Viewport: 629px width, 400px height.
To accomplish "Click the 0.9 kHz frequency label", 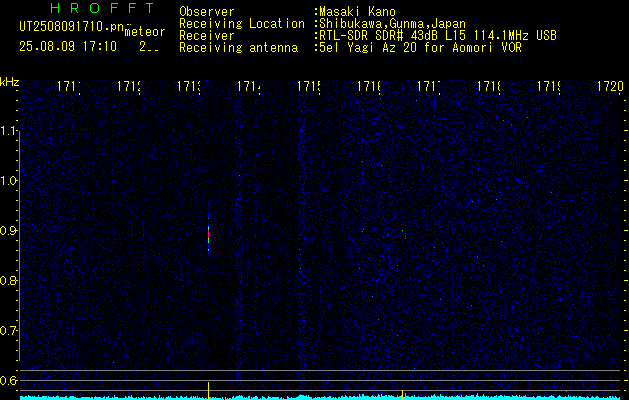I will coord(9,230).
